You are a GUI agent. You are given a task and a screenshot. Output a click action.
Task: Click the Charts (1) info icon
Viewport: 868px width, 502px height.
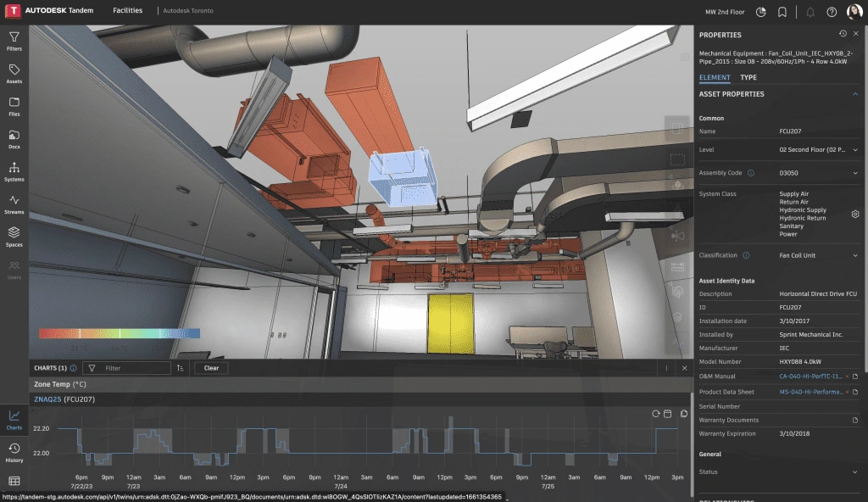pos(73,368)
